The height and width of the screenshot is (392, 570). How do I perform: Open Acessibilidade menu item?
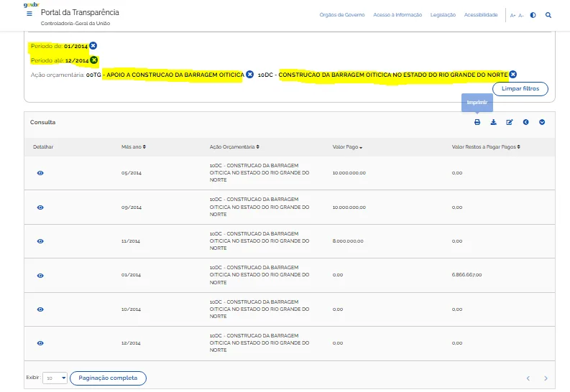click(481, 15)
